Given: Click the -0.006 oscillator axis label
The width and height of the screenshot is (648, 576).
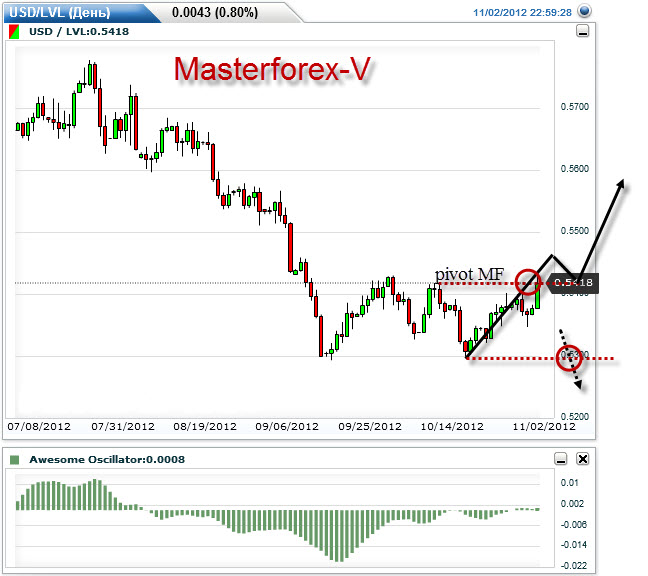Looking at the screenshot, I should click(x=574, y=524).
